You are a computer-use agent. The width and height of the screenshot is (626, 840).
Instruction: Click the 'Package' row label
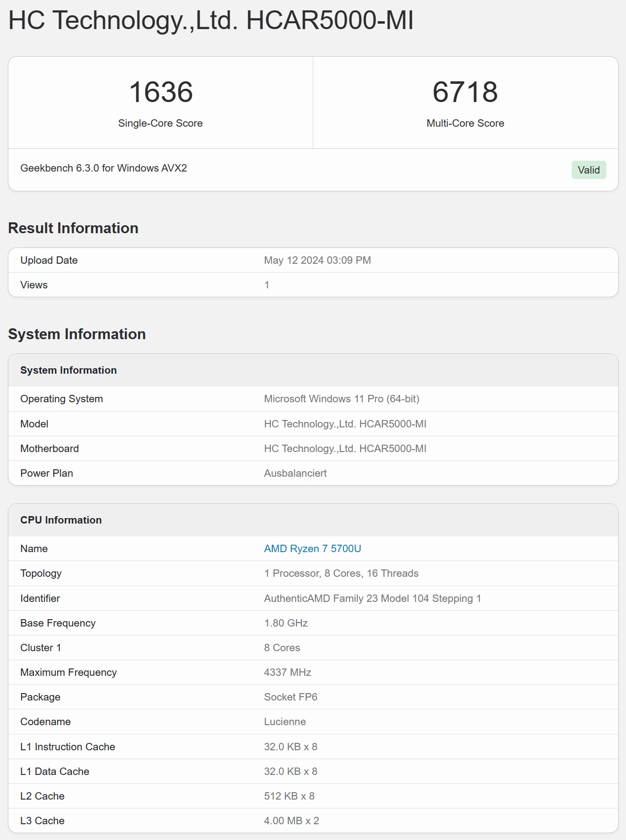pyautogui.click(x=40, y=697)
